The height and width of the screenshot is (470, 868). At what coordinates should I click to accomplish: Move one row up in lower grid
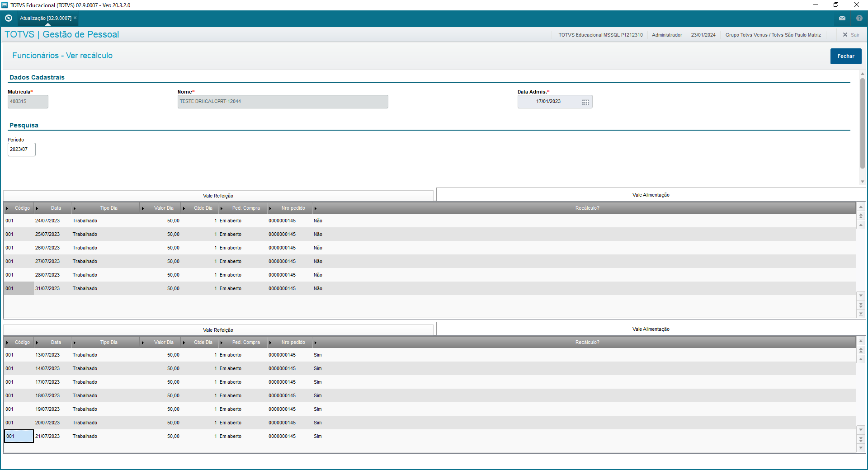[x=861, y=359]
